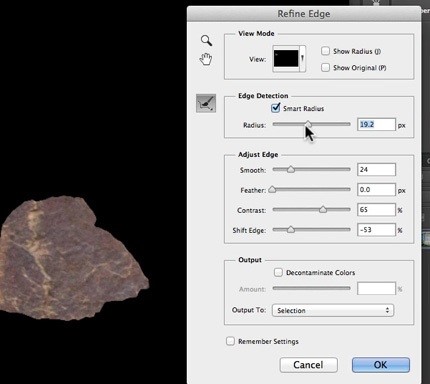Screen dimensions: 430x384
Task: Open the View mode thumbnail dropdown
Action: coord(289,59)
